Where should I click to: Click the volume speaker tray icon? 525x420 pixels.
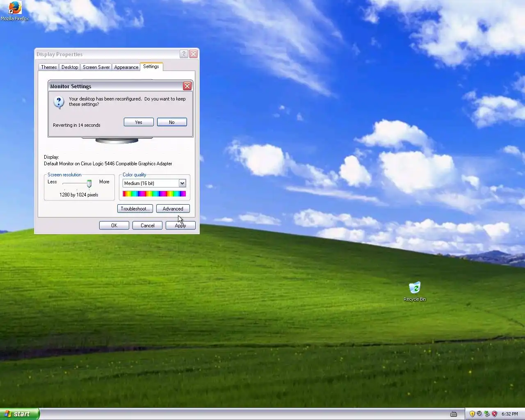click(x=479, y=414)
